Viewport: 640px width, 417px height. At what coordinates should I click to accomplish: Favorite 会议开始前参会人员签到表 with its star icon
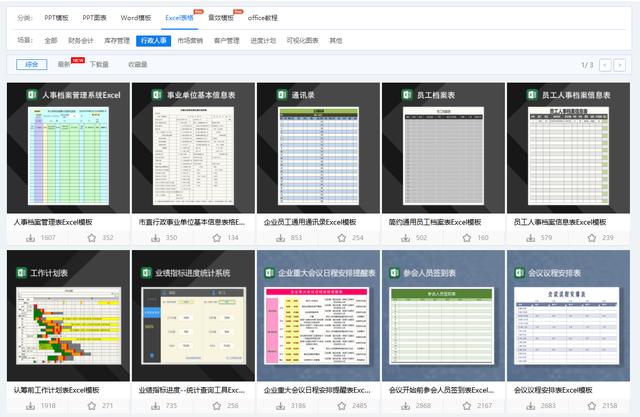467,406
